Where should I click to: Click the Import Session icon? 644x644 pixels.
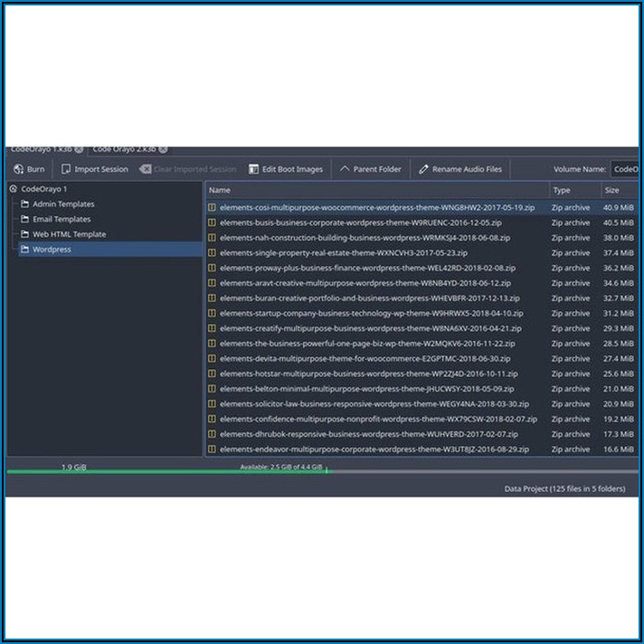[x=66, y=169]
